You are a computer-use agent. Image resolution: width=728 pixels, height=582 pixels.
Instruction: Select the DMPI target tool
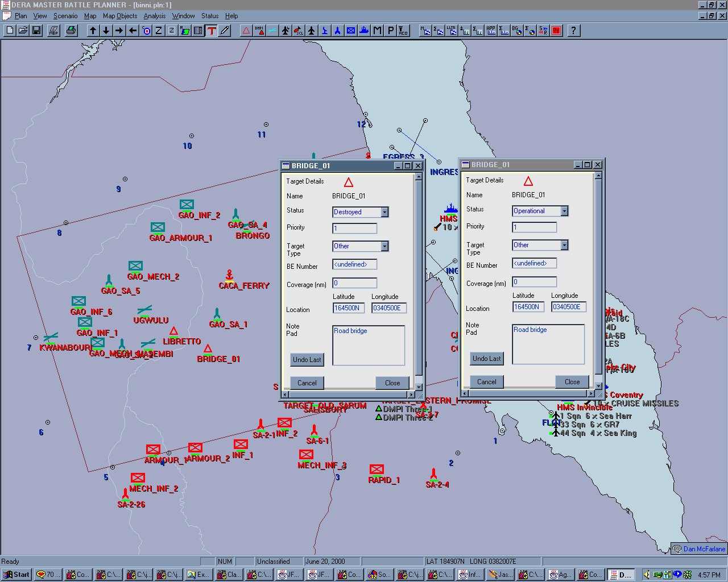(259, 31)
